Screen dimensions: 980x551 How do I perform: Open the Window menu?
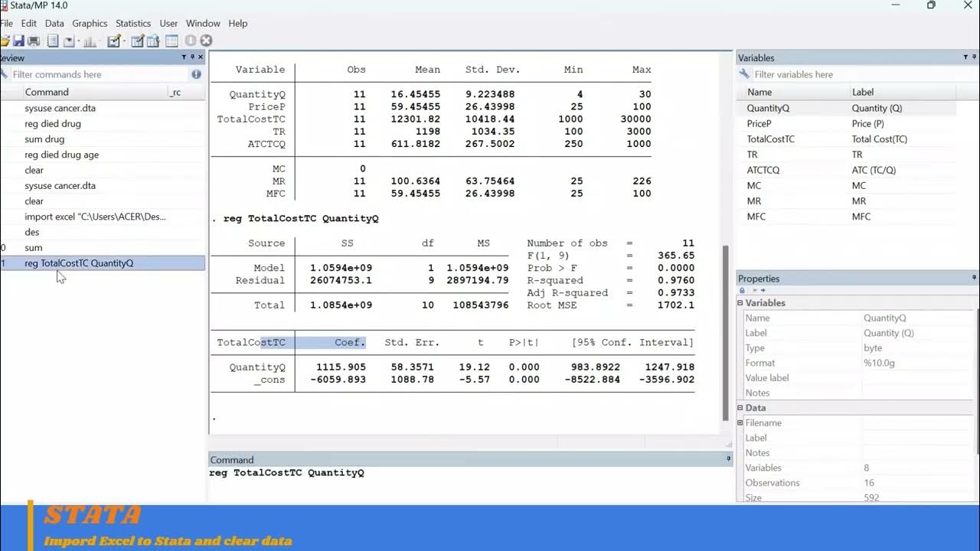point(203,24)
